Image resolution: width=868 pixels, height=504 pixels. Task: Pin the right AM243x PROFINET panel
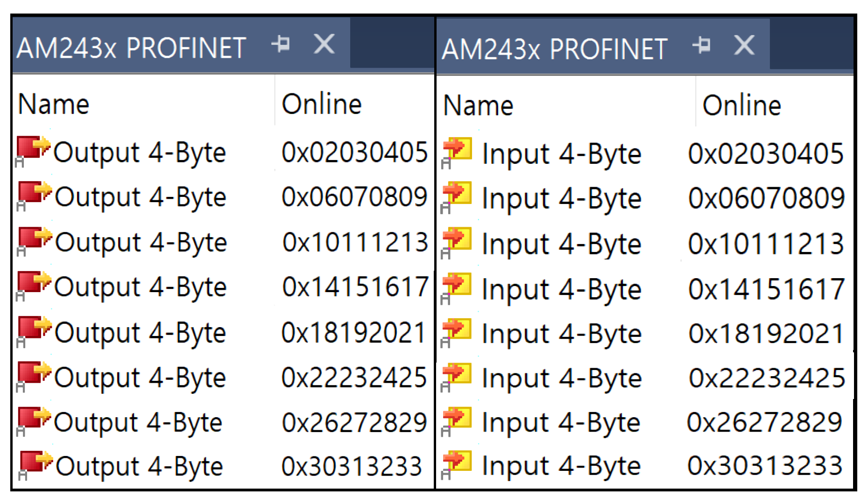pyautogui.click(x=702, y=45)
